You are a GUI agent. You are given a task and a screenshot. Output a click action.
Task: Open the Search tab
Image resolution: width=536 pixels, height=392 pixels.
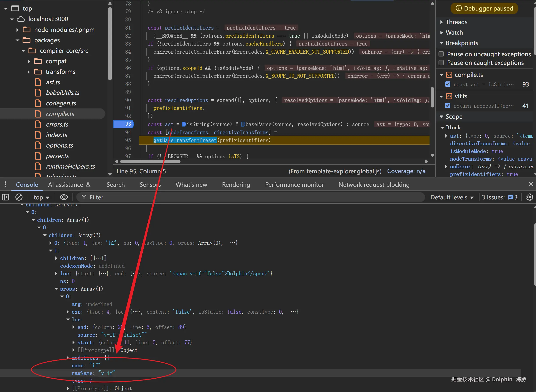click(115, 185)
